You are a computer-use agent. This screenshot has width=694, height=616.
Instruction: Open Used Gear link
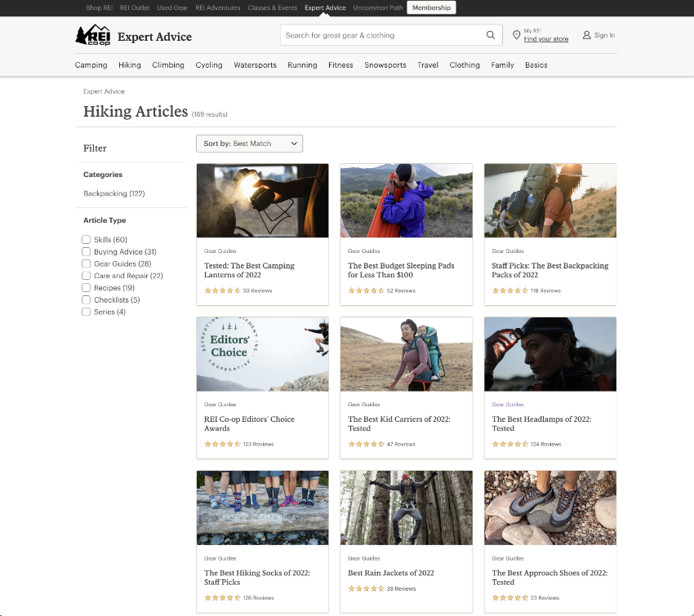(172, 7)
